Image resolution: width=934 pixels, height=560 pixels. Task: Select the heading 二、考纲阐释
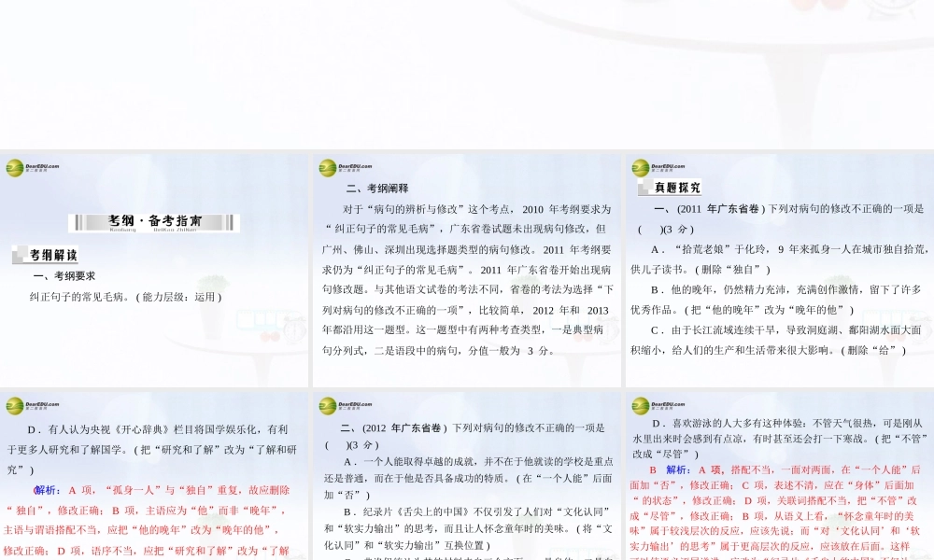point(377,189)
